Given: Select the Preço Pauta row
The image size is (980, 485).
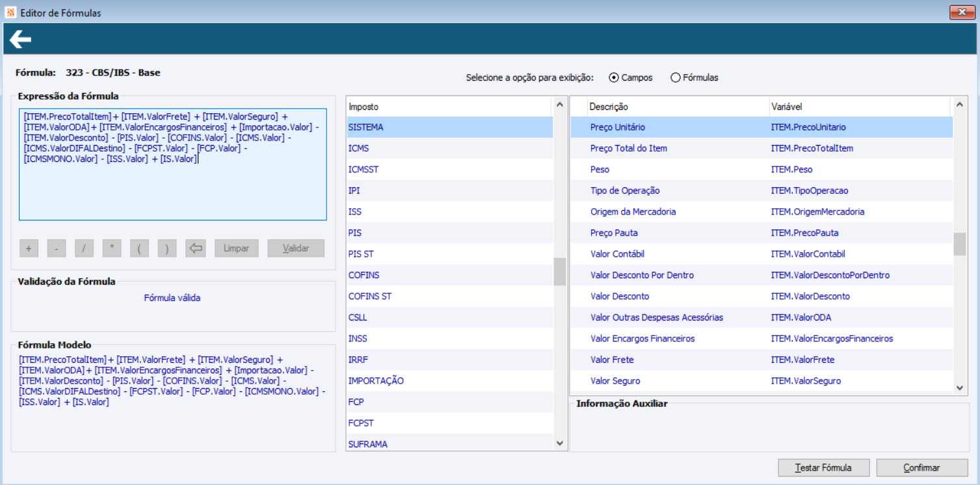Looking at the screenshot, I should (761, 233).
